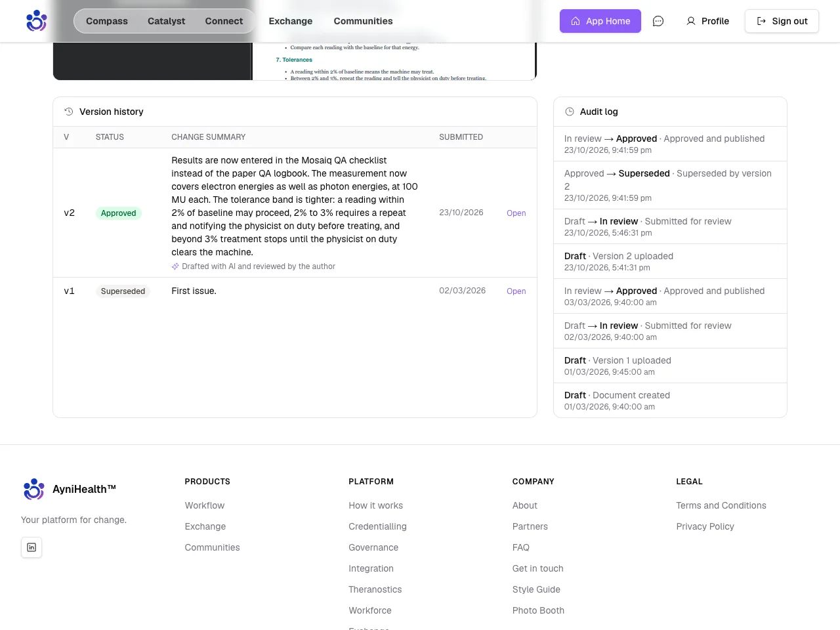Open the Connect tab
This screenshot has height=630, width=840.
pos(224,21)
